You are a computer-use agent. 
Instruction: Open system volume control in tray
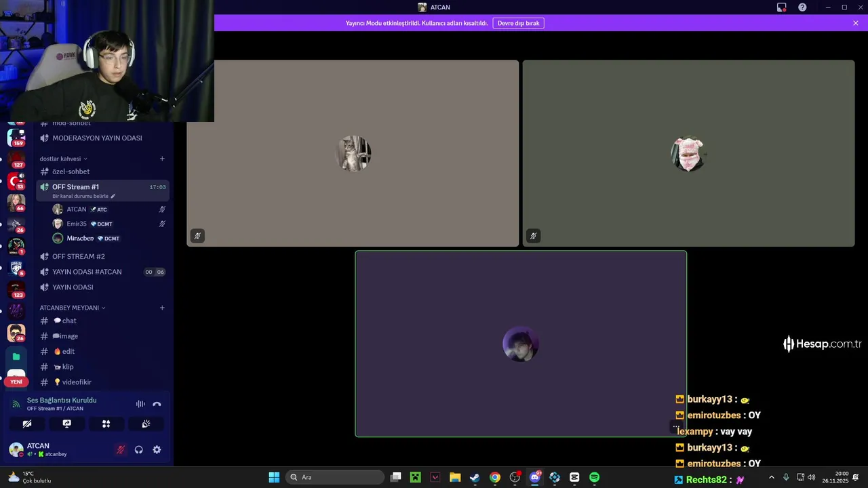[811, 477]
